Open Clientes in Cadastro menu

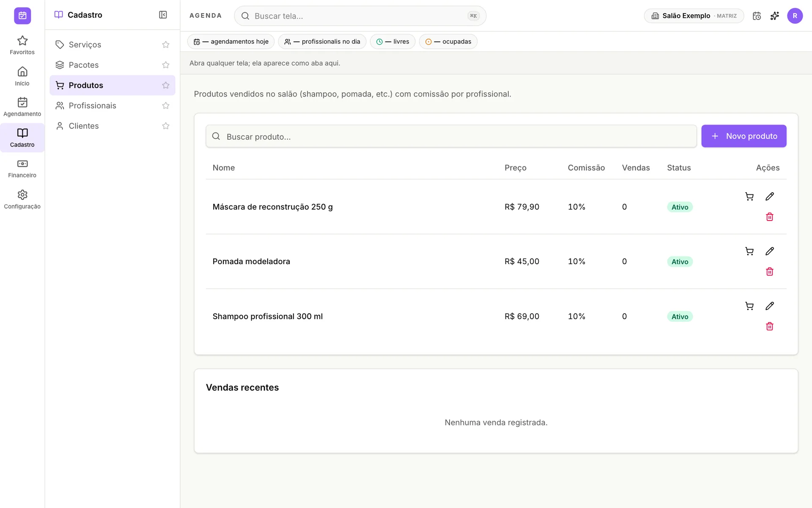point(112,126)
